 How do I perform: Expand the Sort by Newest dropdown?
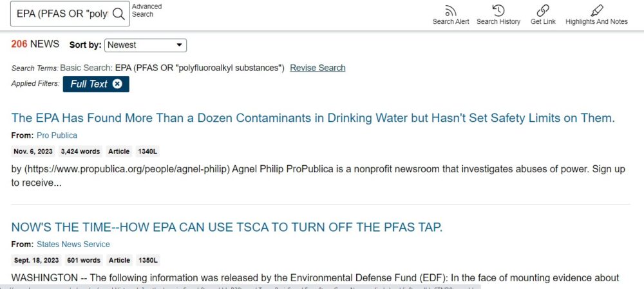[x=146, y=45]
